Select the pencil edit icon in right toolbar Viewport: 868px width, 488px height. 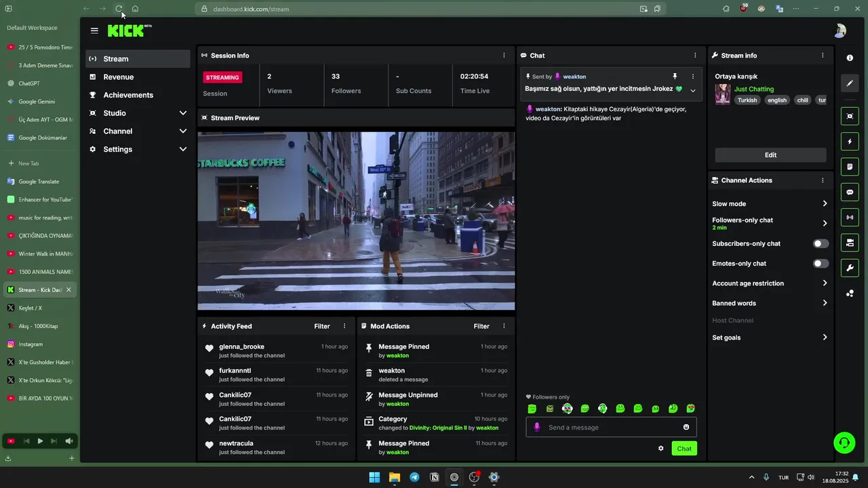coord(850,83)
